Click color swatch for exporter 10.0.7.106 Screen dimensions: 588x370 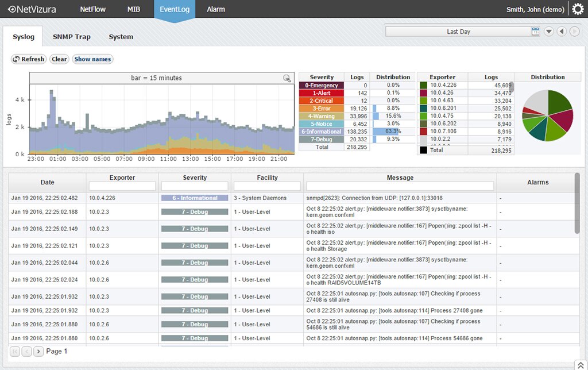(423, 132)
